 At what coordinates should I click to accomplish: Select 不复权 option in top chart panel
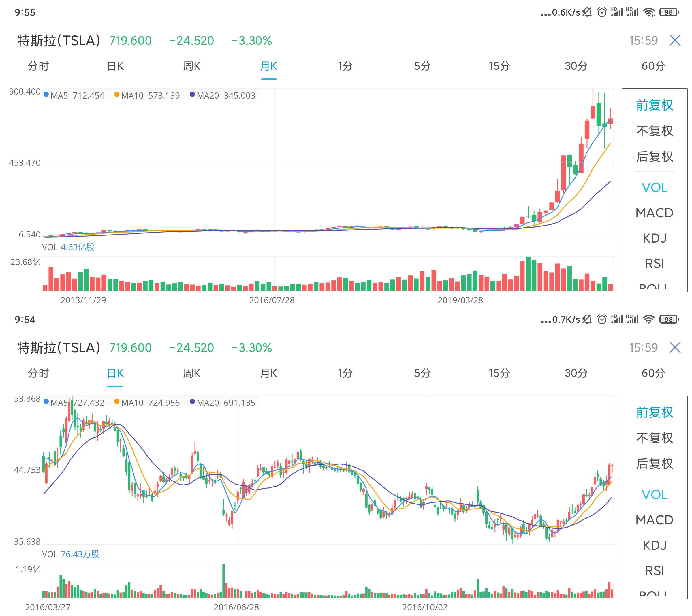(x=655, y=131)
